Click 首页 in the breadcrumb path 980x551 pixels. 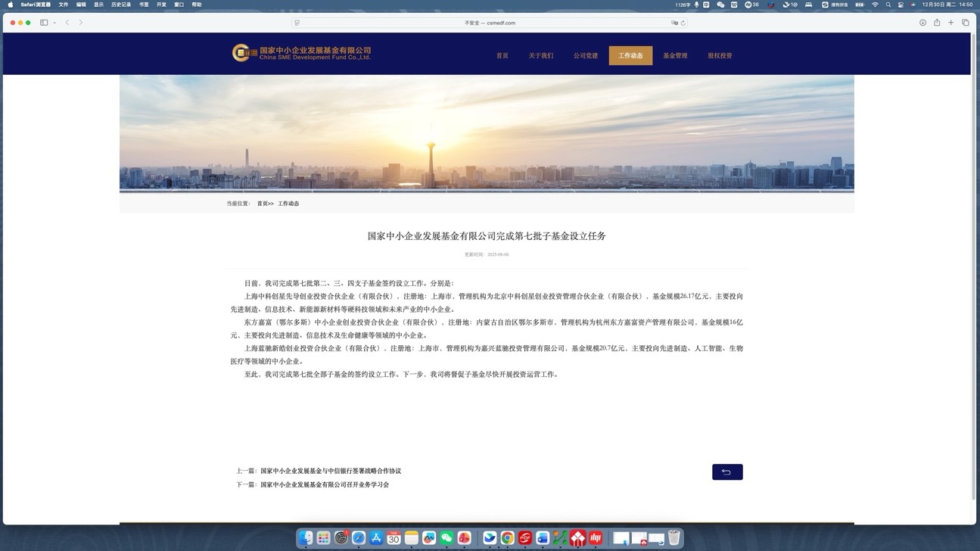(x=262, y=204)
